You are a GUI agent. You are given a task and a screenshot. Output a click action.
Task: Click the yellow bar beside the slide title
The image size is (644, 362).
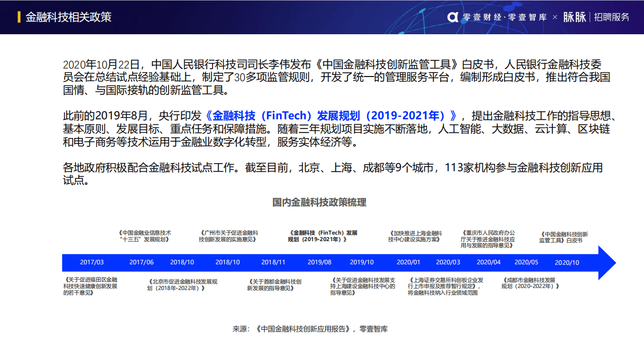pos(18,16)
